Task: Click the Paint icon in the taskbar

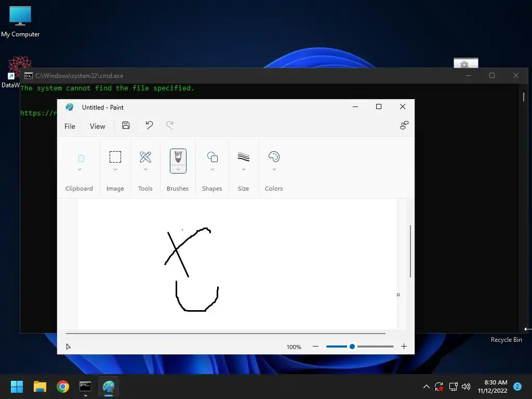Action: [109, 387]
